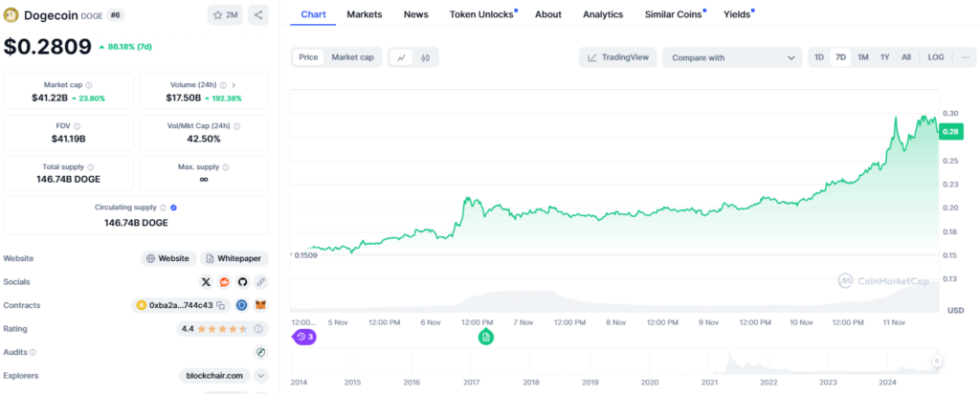The height and width of the screenshot is (394, 980).
Task: Open Dogecoin X social profile
Action: coord(207,282)
